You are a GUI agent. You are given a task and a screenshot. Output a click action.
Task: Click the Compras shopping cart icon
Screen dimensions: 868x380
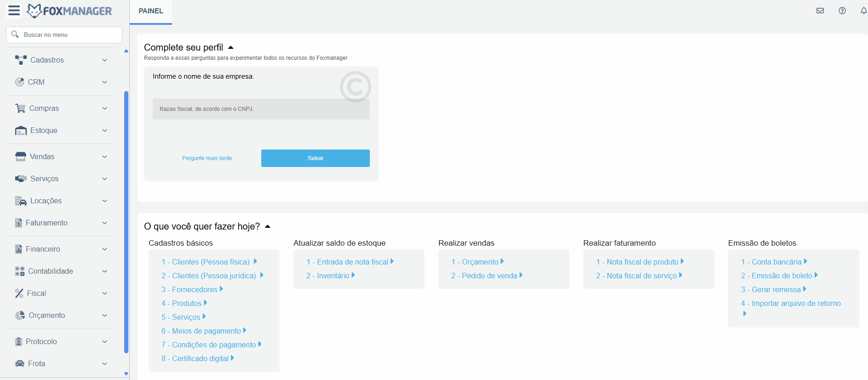pyautogui.click(x=20, y=109)
